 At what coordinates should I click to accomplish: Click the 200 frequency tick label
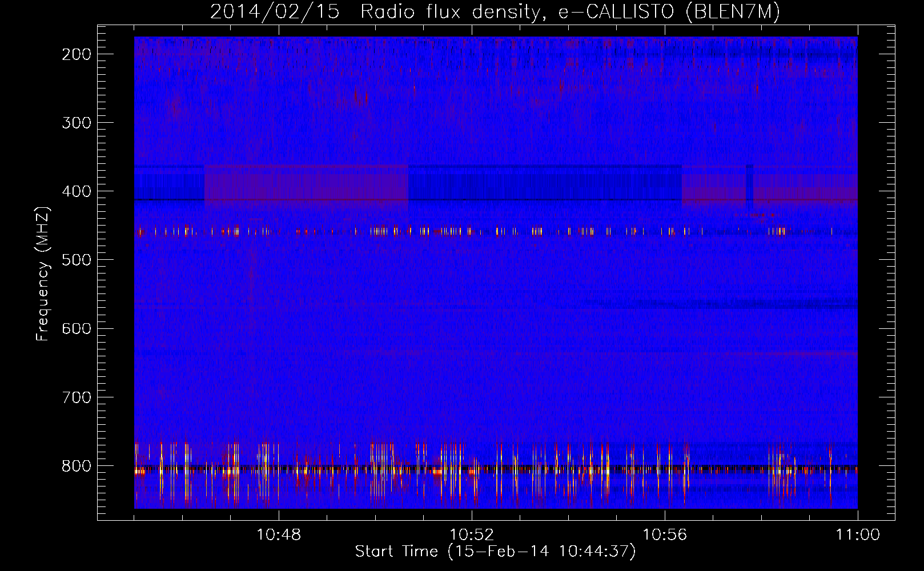[x=77, y=54]
